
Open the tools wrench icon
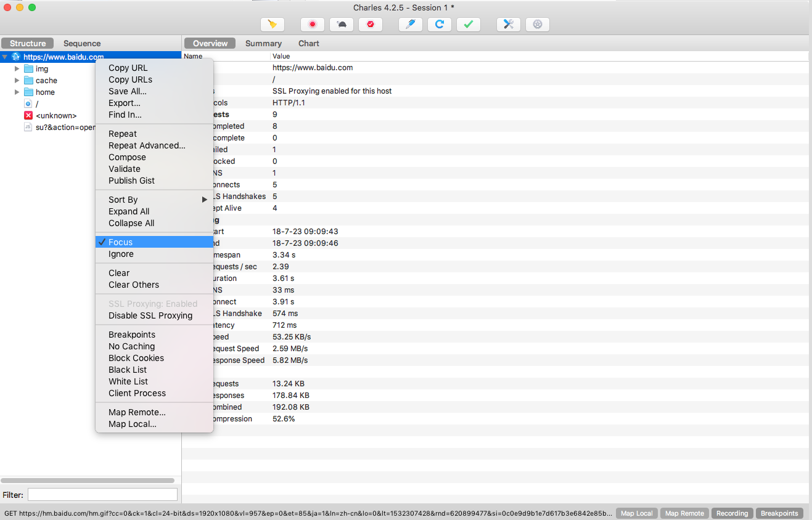(508, 24)
